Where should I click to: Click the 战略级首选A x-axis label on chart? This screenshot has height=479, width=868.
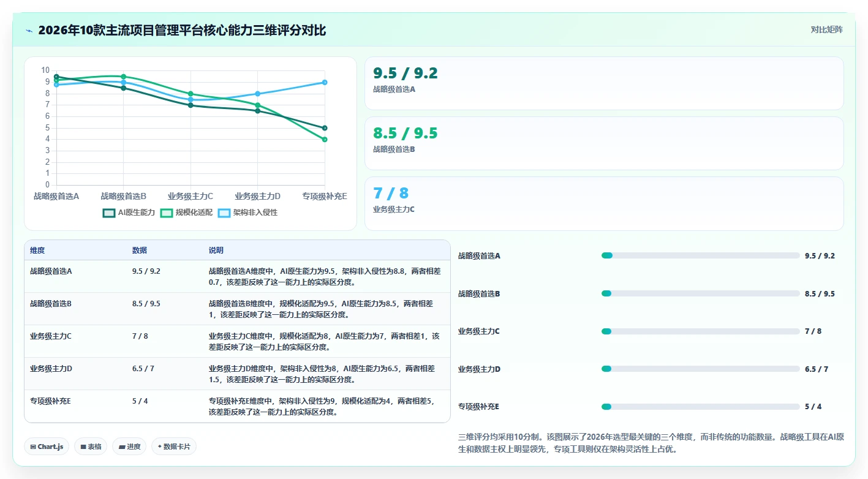pyautogui.click(x=56, y=196)
